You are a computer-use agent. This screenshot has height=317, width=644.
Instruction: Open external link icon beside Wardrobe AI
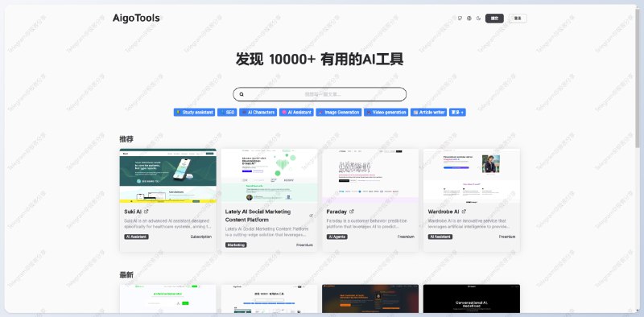coord(464,212)
